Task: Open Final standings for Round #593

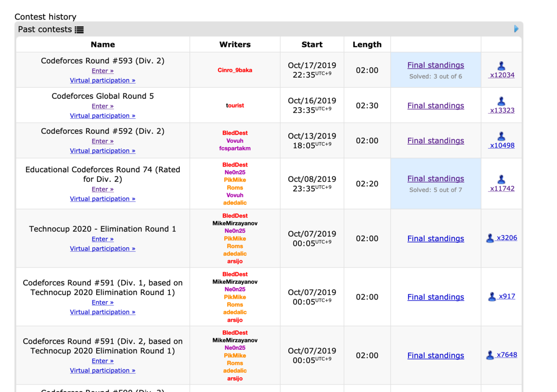Action: pos(436,65)
